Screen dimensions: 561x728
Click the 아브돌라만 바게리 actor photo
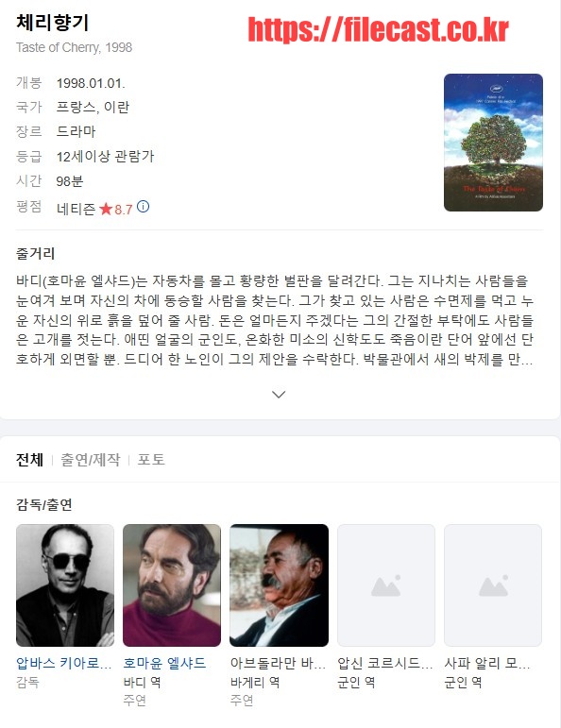pos(280,585)
